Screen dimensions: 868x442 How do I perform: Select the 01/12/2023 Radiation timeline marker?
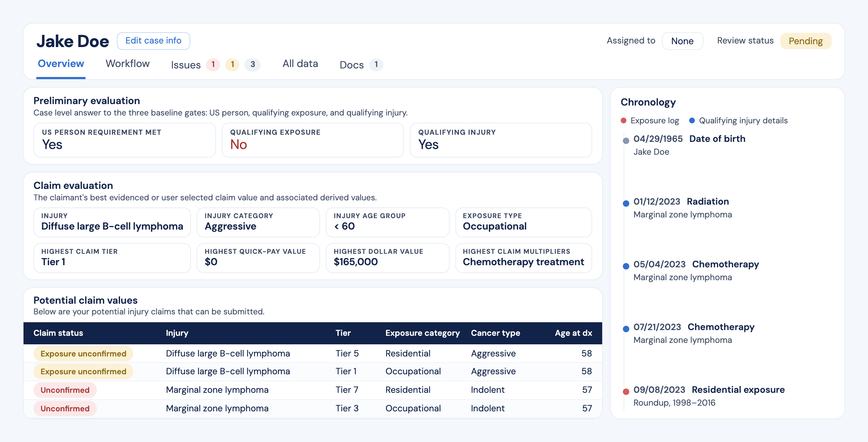pyautogui.click(x=626, y=203)
